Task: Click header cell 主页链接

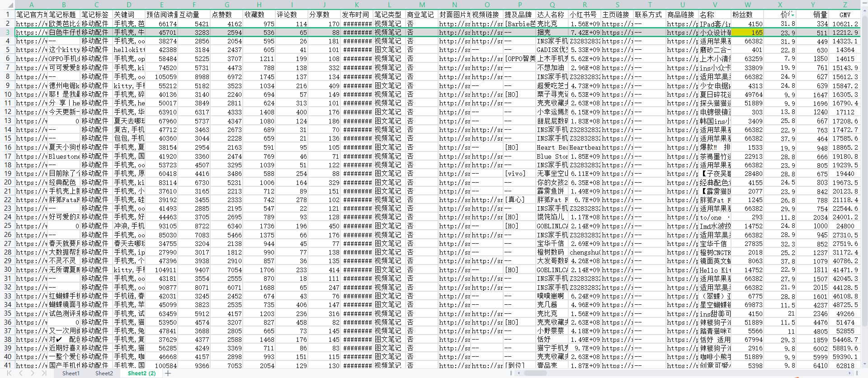Action: click(617, 14)
